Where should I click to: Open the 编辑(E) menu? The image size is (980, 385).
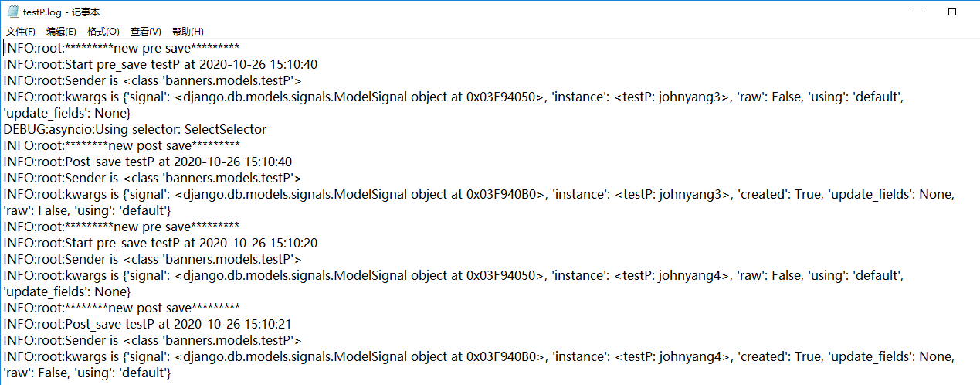pos(61,32)
